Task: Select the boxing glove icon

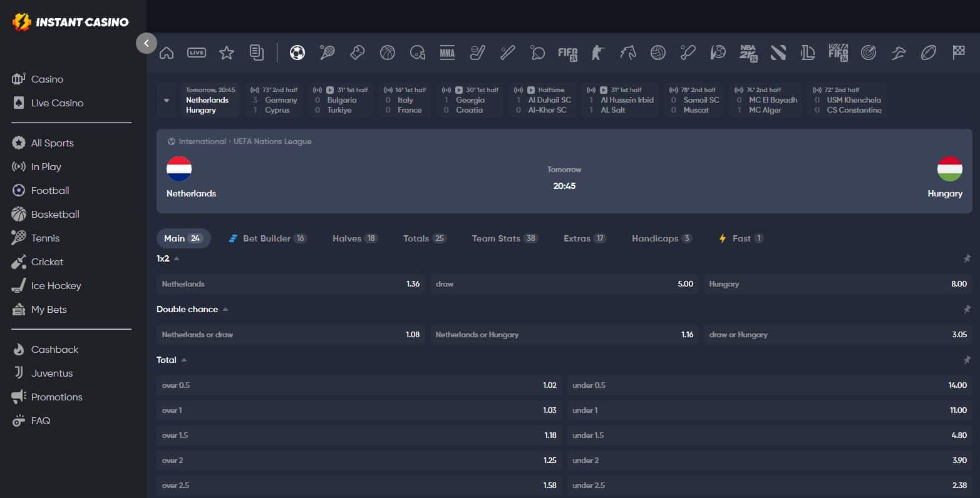Action: (x=358, y=53)
